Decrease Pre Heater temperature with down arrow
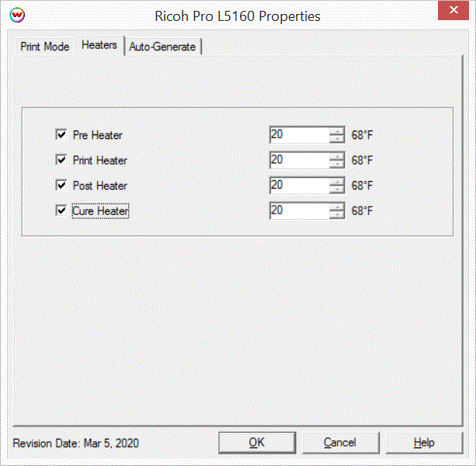Viewport: 476px width, 466px height. 337,139
